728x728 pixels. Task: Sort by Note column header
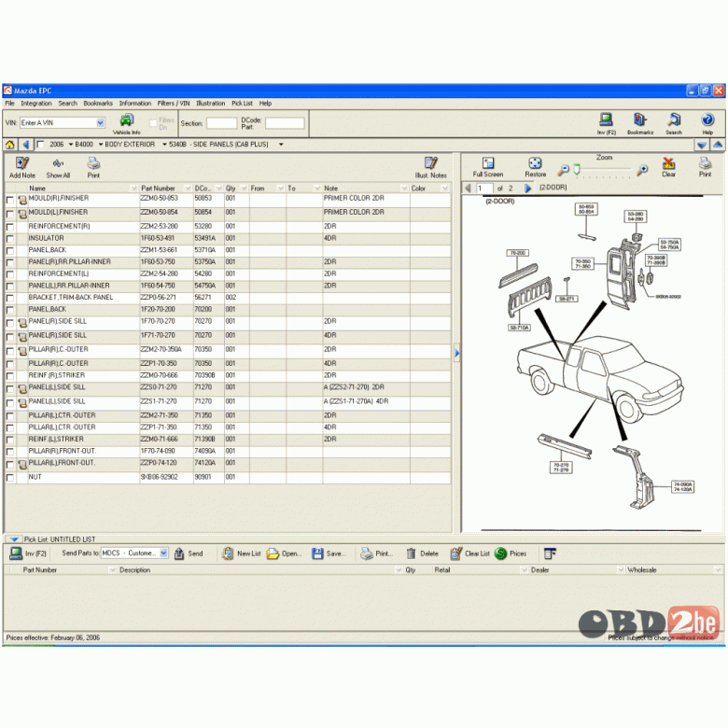click(x=330, y=188)
